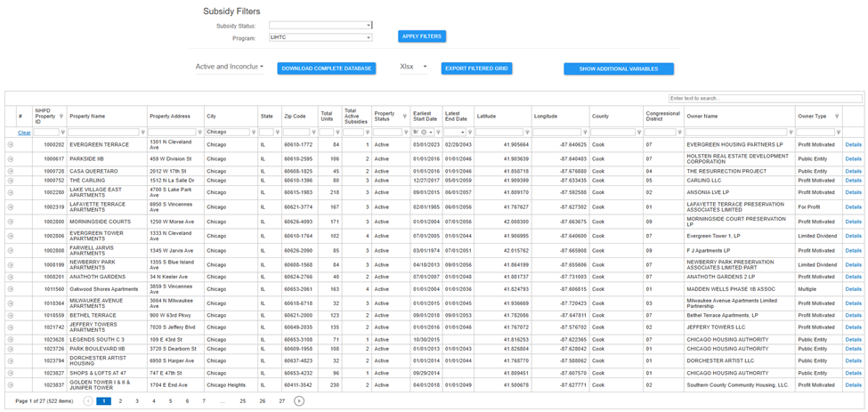This screenshot has width=868, height=412.
Task: Select current page 1 in pager
Action: (104, 401)
